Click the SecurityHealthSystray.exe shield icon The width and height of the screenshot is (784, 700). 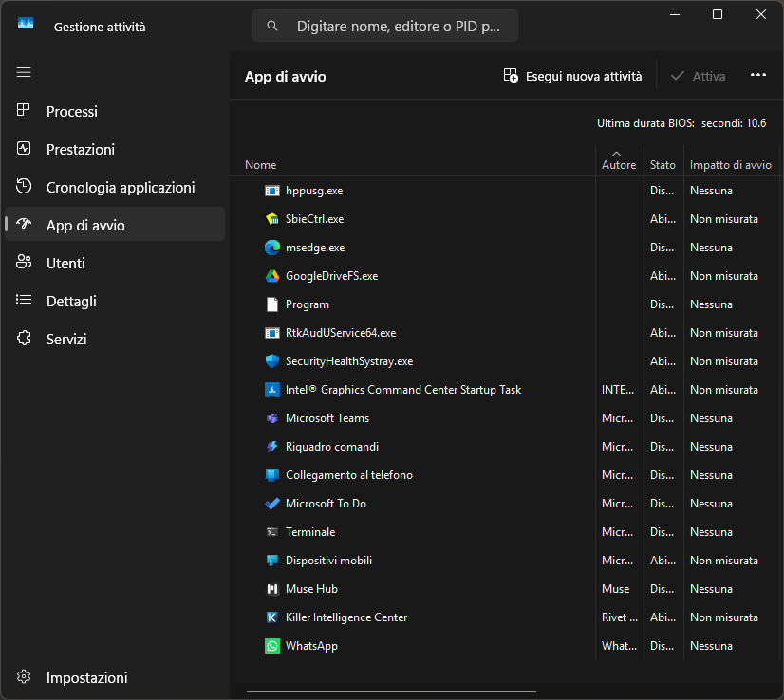click(272, 361)
